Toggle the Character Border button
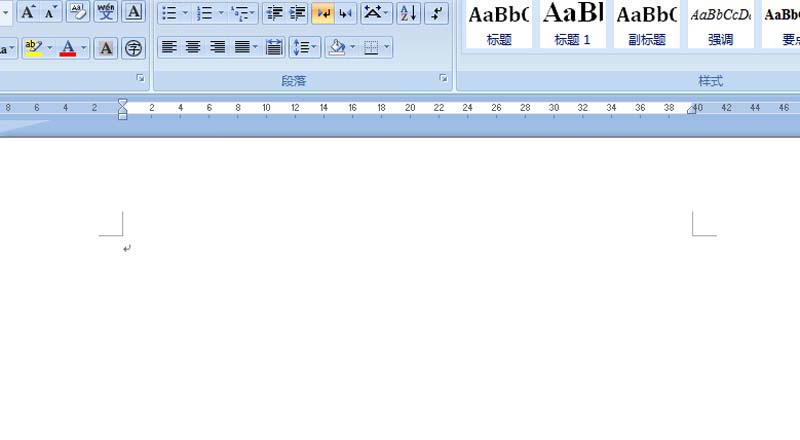This screenshot has height=440, width=800. 133,12
